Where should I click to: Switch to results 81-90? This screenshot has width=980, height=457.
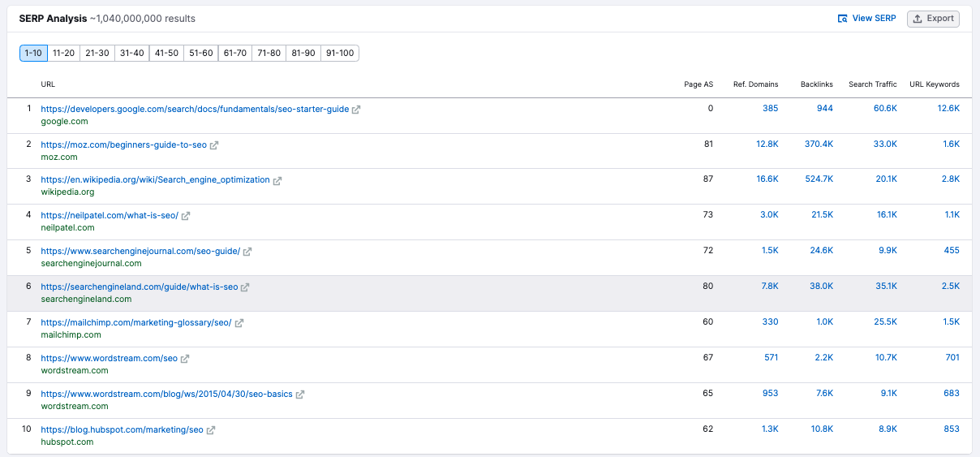coord(303,53)
